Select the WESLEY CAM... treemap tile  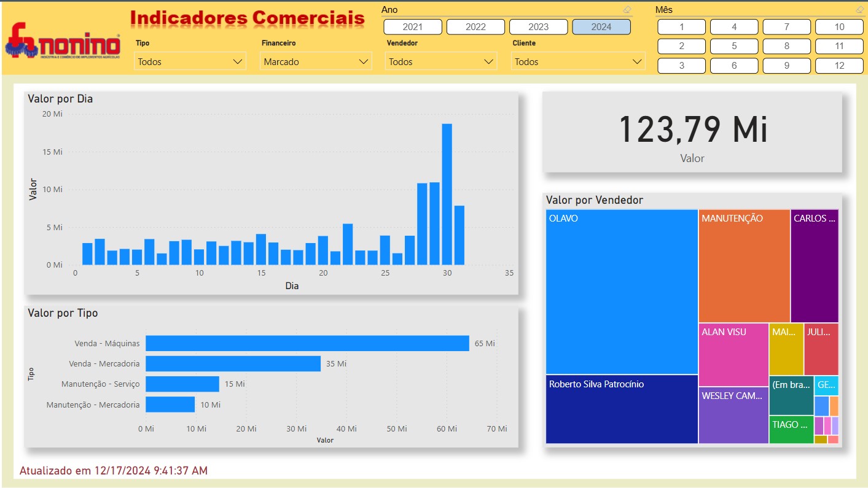coord(733,415)
